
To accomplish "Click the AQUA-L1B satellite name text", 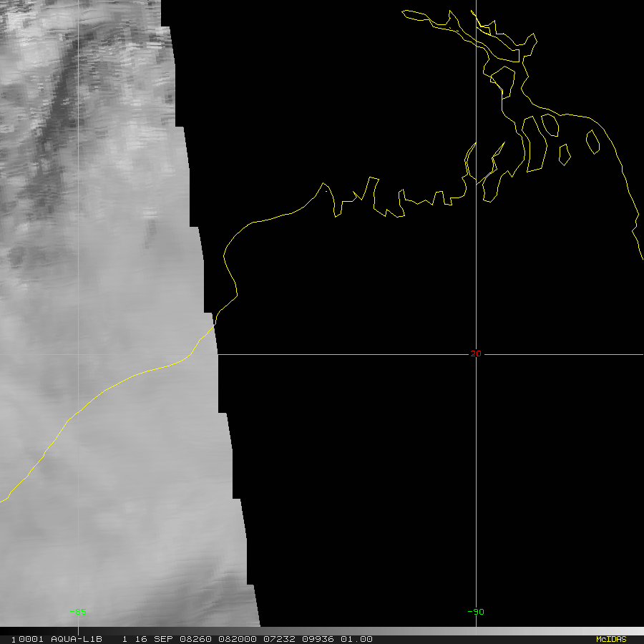I will tap(77, 639).
